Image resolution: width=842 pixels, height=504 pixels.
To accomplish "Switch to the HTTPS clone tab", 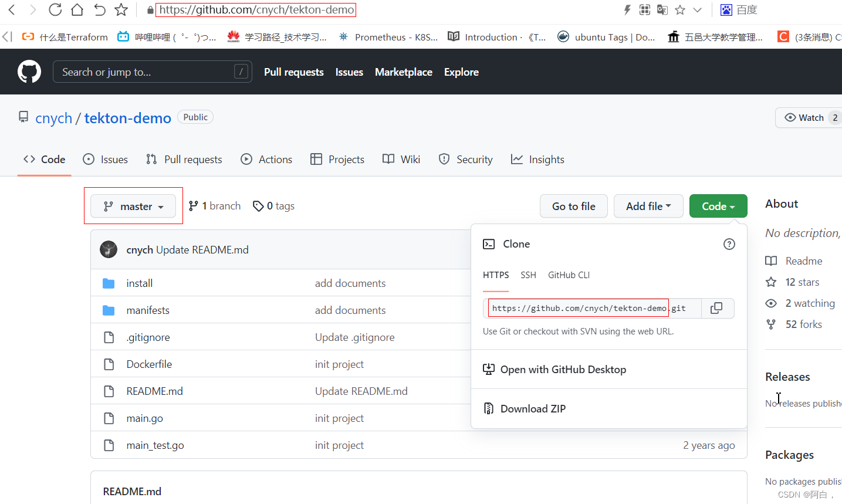I will coord(496,275).
